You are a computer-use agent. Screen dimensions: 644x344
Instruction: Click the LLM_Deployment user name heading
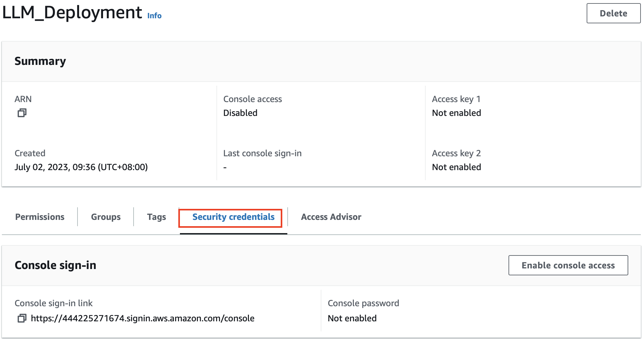click(72, 13)
